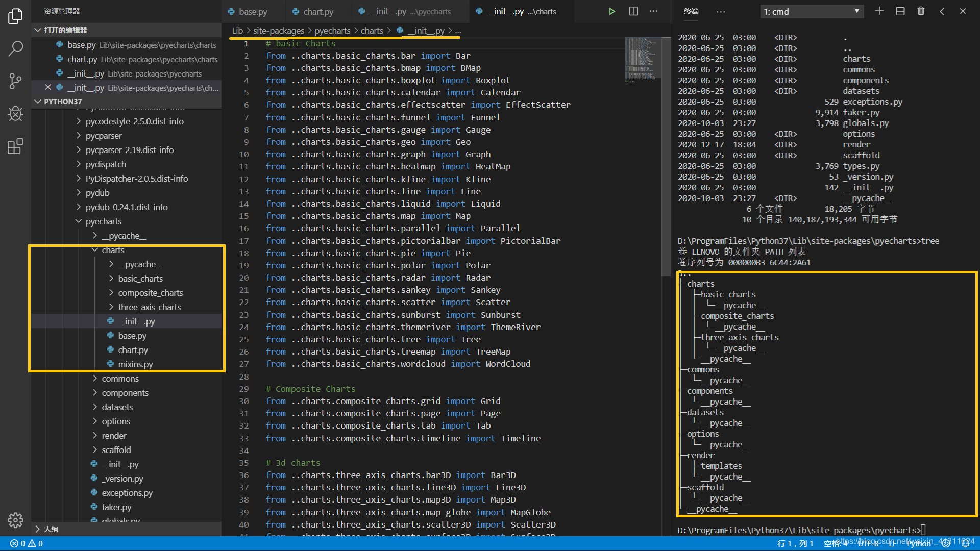The height and width of the screenshot is (551, 980).
Task: Create a new terminal with plus icon
Action: [x=879, y=11]
